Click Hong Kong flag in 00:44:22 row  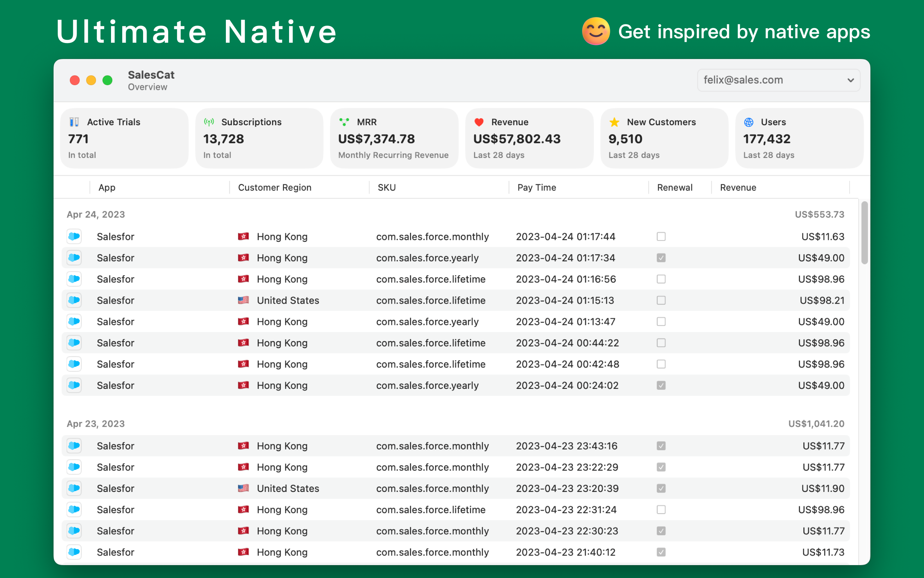click(x=243, y=343)
